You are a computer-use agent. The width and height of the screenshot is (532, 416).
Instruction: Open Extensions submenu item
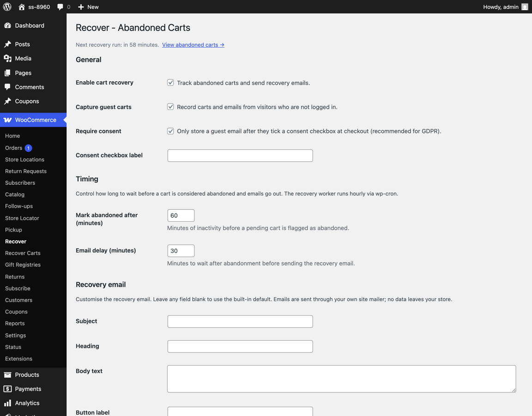[x=18, y=359]
